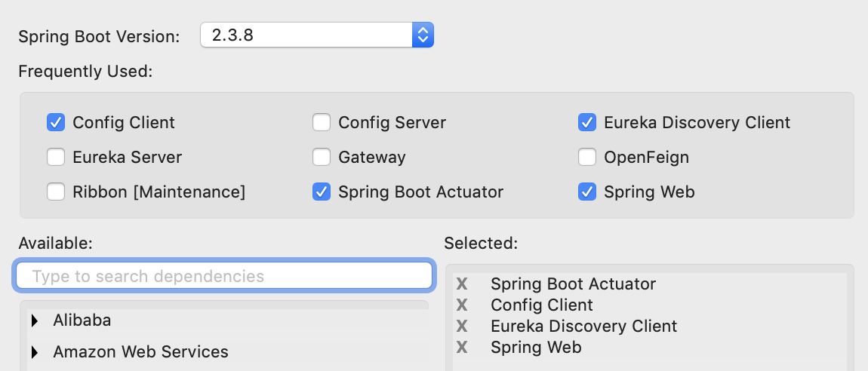
Task: Remove Spring Web from Selected list
Action: tap(463, 348)
